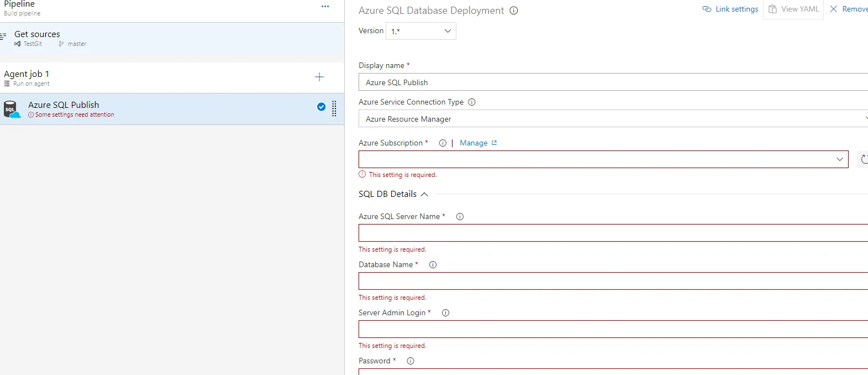Viewport: 868px width, 375px height.
Task: Add a task to Agent job 1
Action: coord(319,77)
